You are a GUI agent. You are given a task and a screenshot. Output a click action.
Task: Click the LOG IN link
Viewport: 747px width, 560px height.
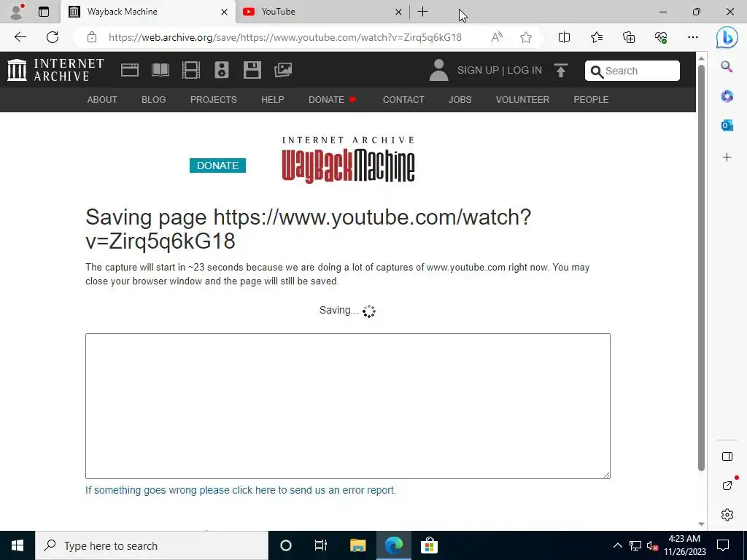525,70
